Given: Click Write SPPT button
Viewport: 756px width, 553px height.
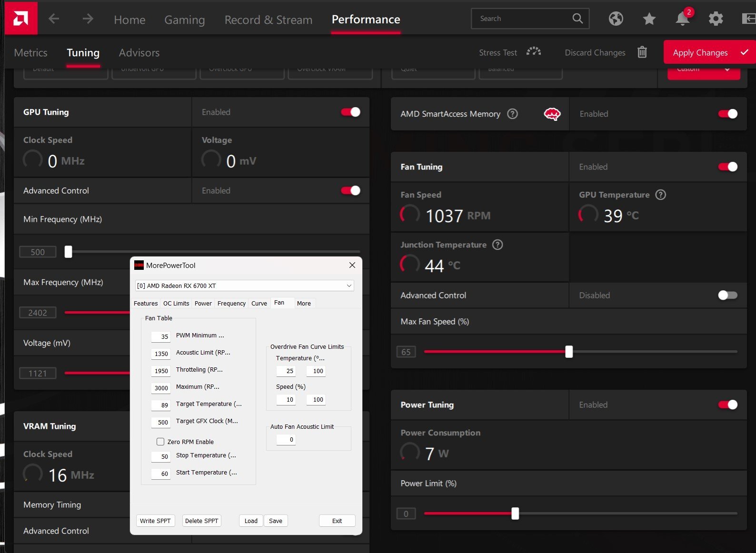Looking at the screenshot, I should point(155,521).
